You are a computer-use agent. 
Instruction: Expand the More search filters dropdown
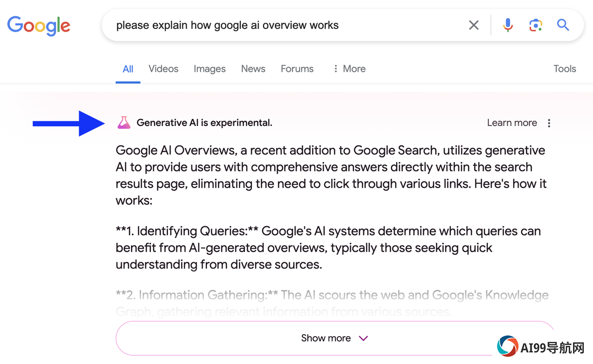click(x=350, y=68)
